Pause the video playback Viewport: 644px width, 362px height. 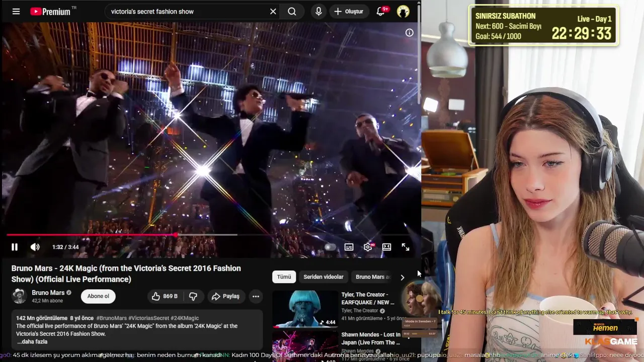[15, 247]
